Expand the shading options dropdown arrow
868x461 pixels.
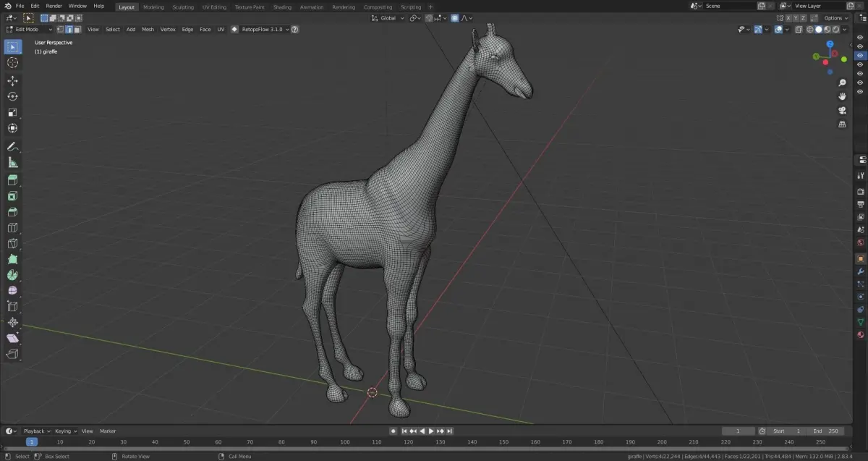tap(844, 30)
